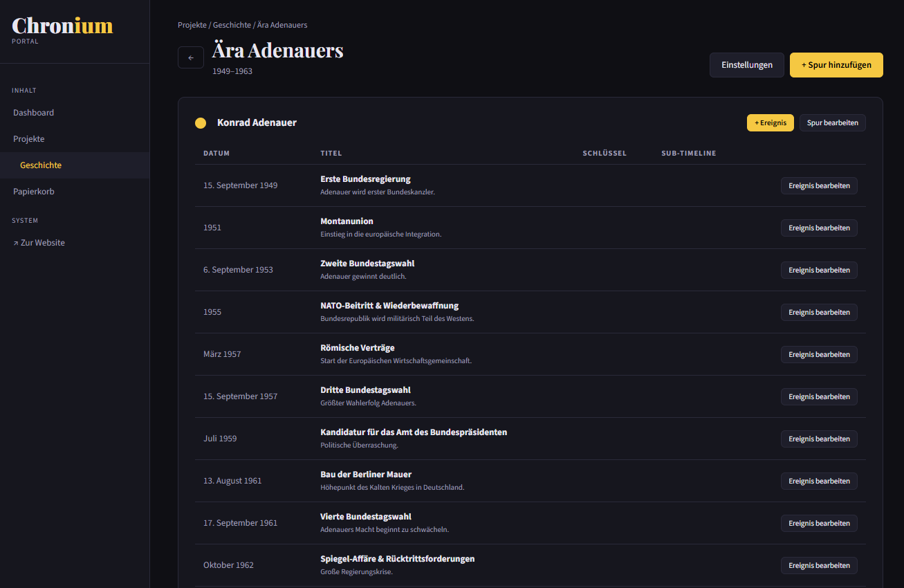Click the NATO-Beitritt & Wiederbewaffnung title
The image size is (904, 588).
(389, 306)
